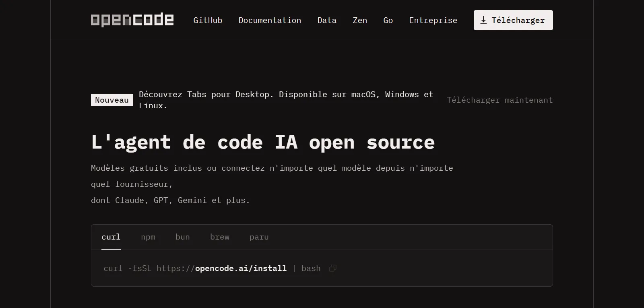
Task: Open the Zen nav link
Action: (360, 20)
